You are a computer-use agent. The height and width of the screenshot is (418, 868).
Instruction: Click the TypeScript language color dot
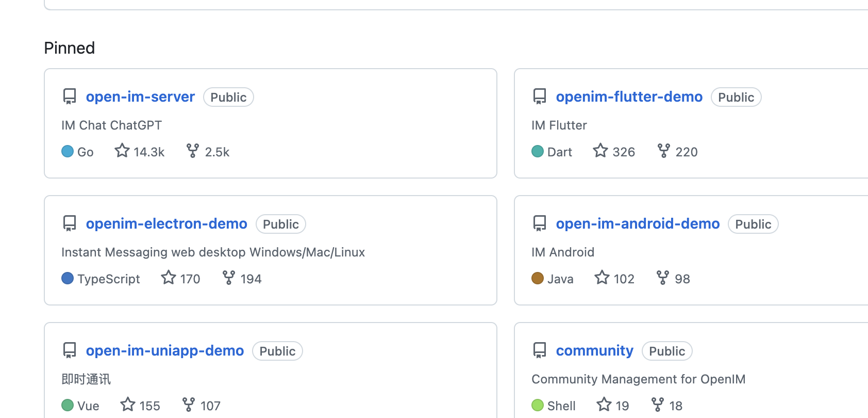tap(68, 278)
